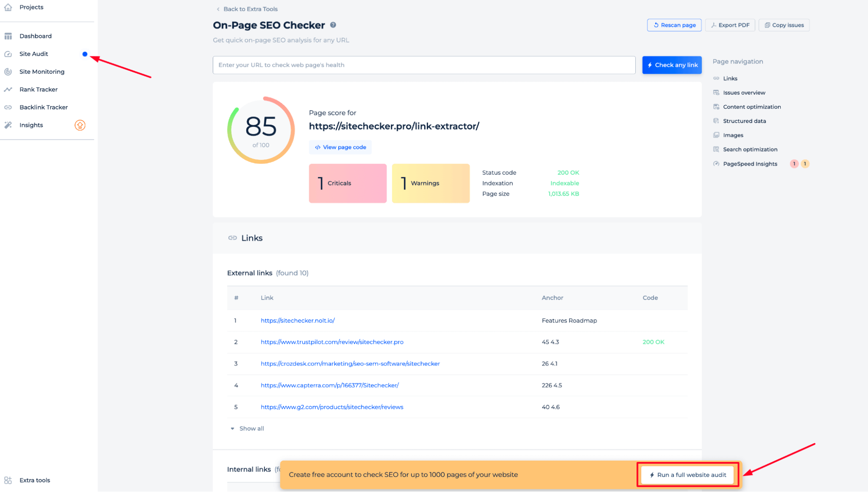Jump to PageSpeed Insights in Page navigation
Screen dimensions: 868x492
750,164
